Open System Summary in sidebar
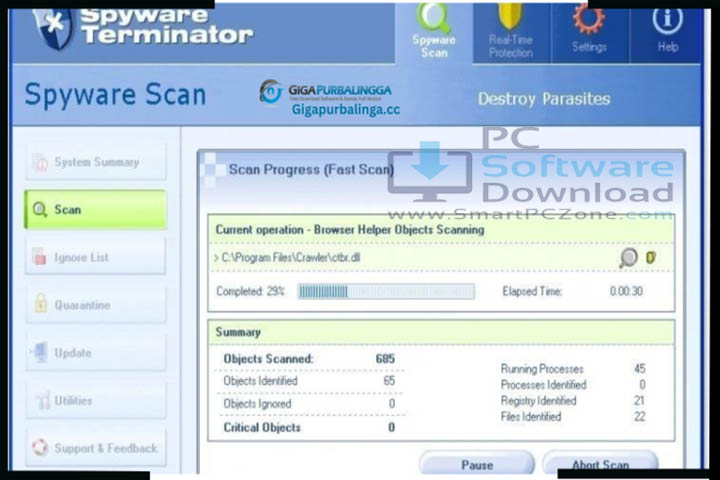720x480 pixels. 96,162
